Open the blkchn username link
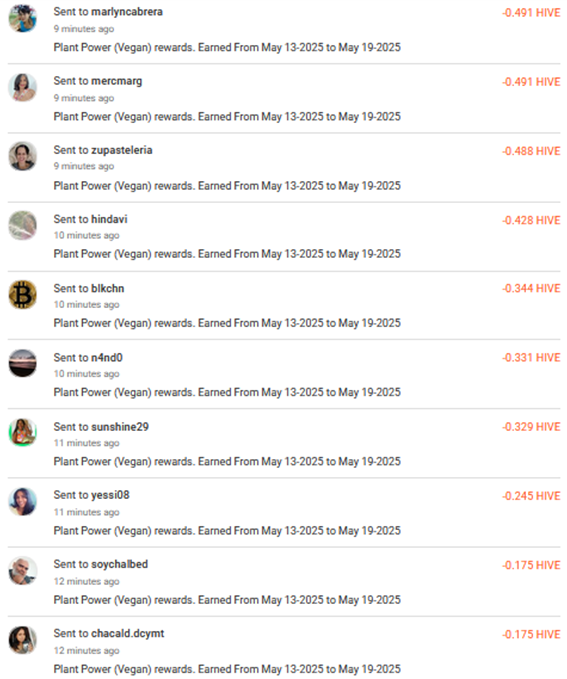Screen dimensions: 567x679 tap(107, 288)
